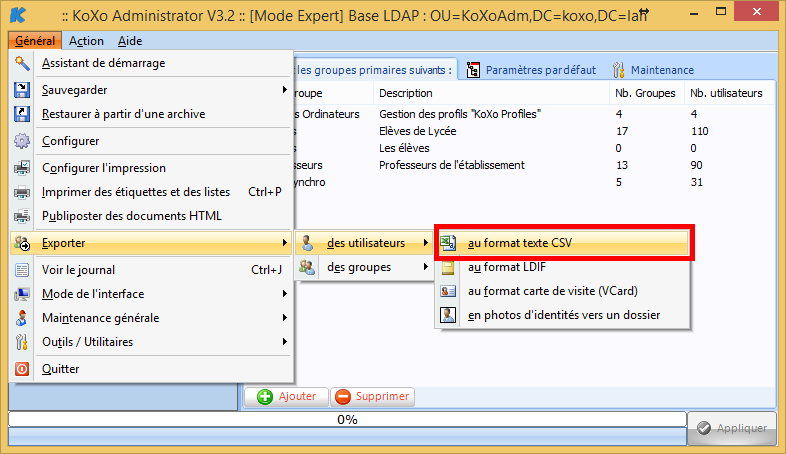The width and height of the screenshot is (786, 454).
Task: Click the Outils / Utilitaires tools icon
Action: click(22, 342)
